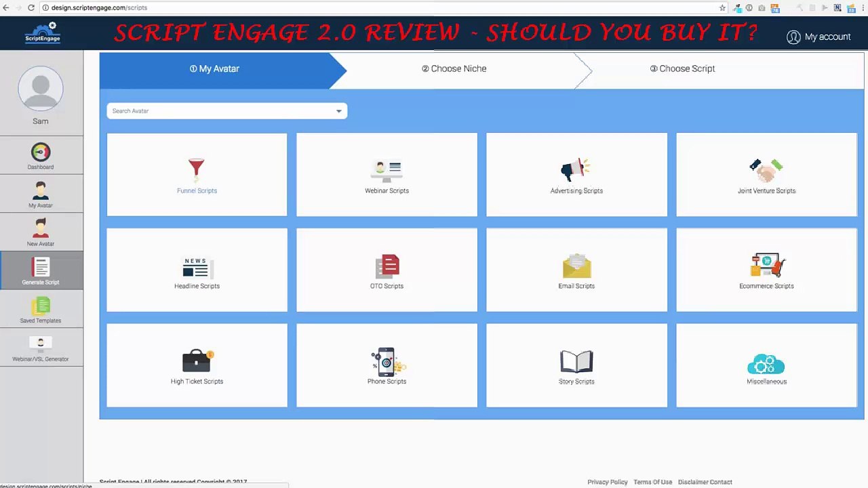Open the Phone Scripts card
This screenshot has height=488, width=868.
point(387,365)
